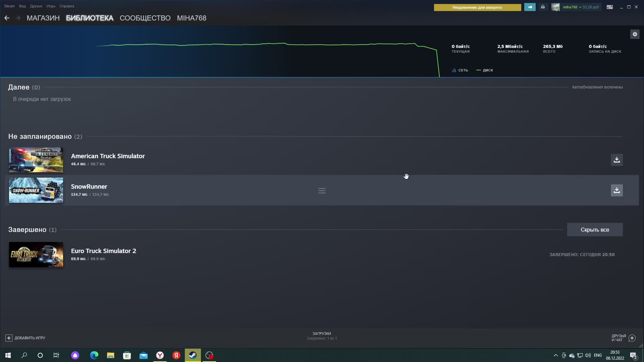Click the Add Game plus icon
The height and width of the screenshot is (362, 644).
pos(9,338)
